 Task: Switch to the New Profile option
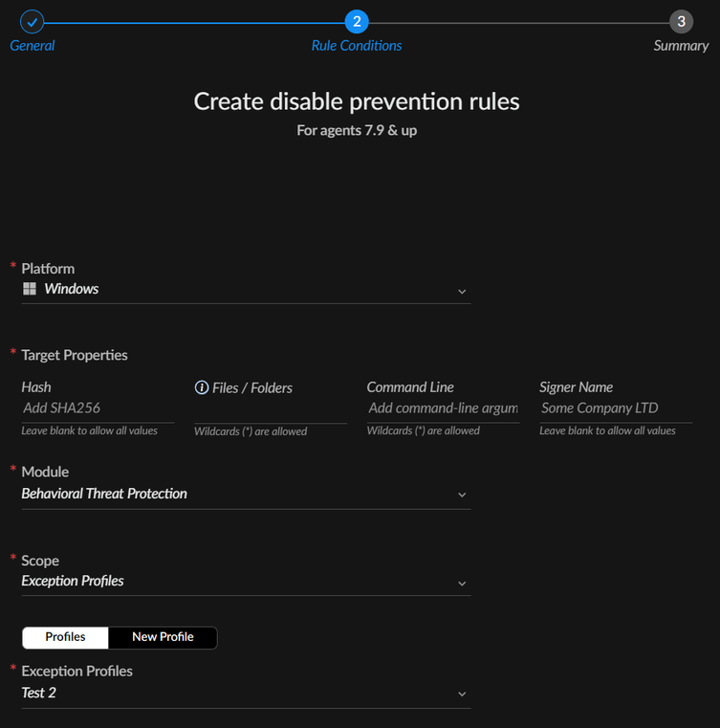click(x=163, y=637)
